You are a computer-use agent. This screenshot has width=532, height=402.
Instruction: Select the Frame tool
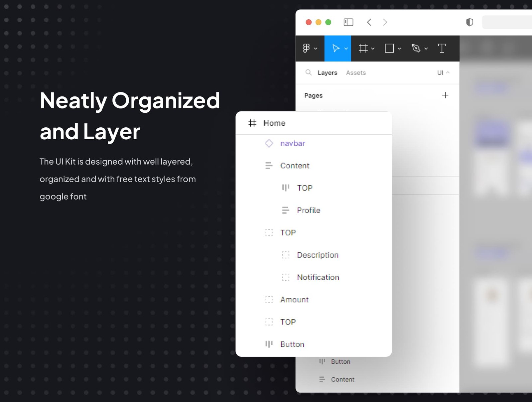[363, 48]
